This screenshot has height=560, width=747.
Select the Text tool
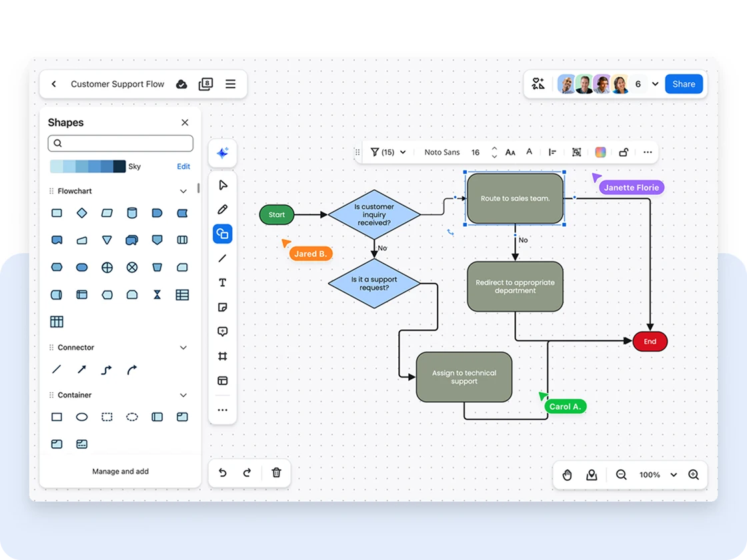(222, 282)
